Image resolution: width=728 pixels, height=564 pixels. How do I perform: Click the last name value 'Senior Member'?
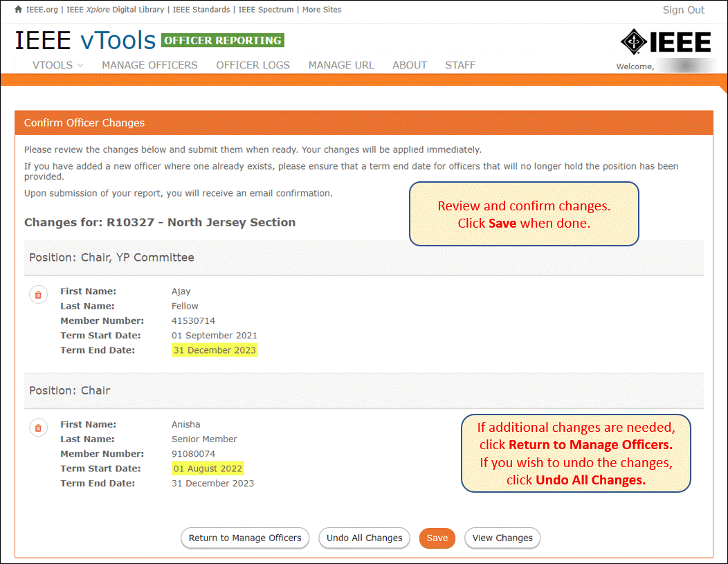(204, 439)
